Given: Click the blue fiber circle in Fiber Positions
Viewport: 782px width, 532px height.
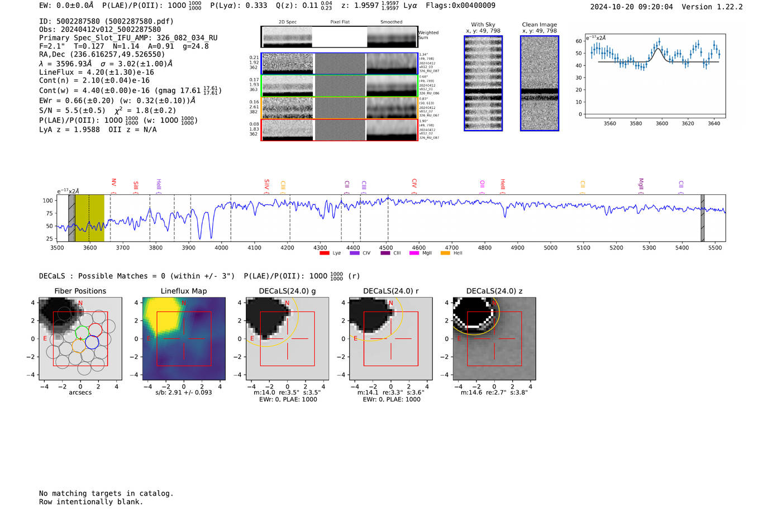Looking at the screenshot, I should coord(92,342).
